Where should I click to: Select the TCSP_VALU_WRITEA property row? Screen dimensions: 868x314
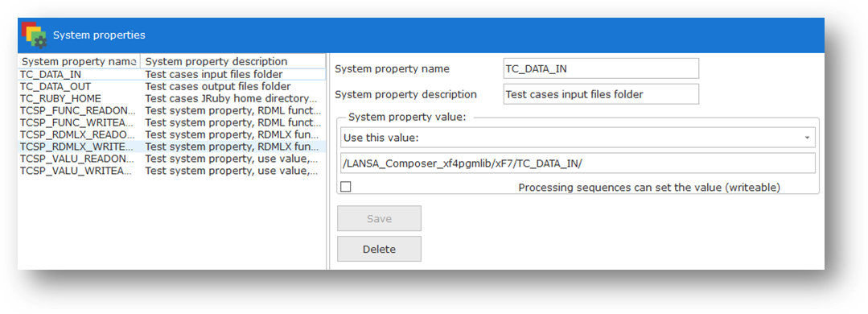tap(171, 171)
